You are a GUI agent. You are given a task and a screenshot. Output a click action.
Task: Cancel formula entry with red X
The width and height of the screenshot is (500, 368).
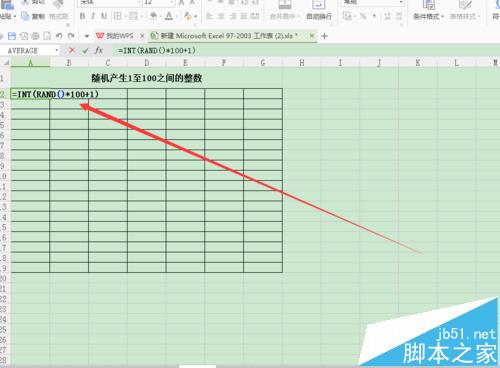point(72,50)
